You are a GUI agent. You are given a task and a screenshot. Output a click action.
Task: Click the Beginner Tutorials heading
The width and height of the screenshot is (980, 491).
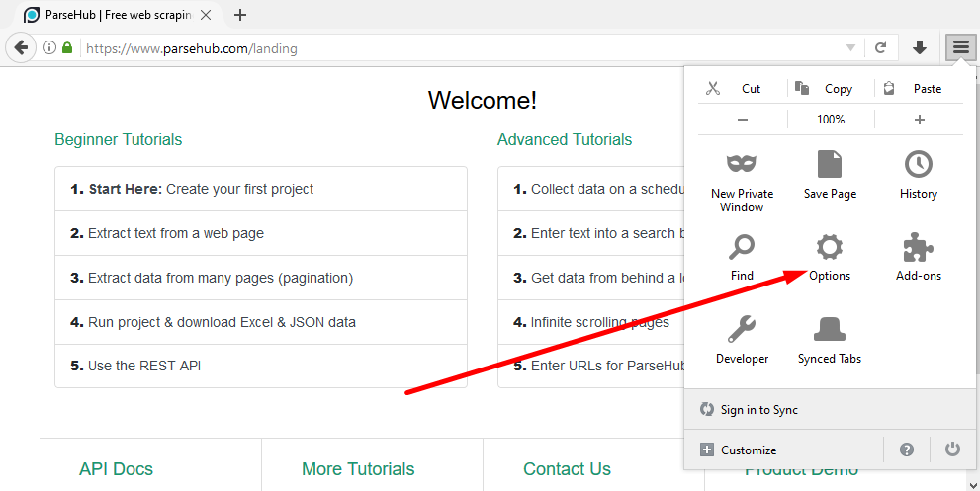point(118,139)
